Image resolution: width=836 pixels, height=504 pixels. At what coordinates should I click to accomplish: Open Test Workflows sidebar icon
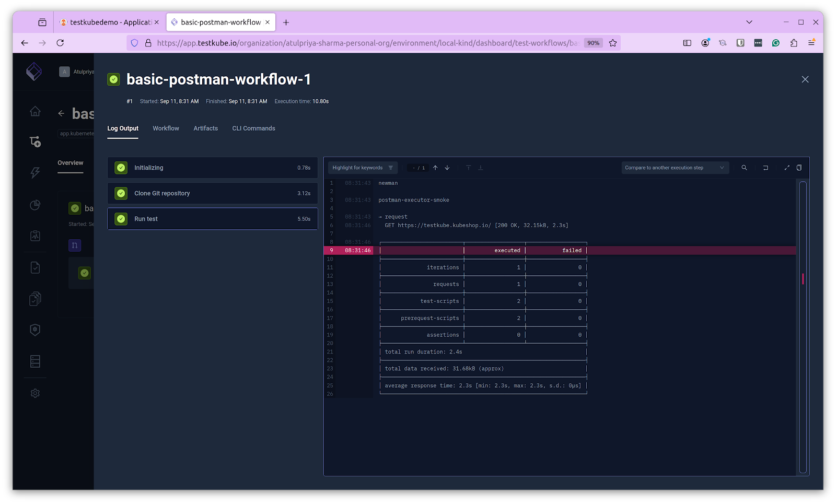tap(35, 142)
